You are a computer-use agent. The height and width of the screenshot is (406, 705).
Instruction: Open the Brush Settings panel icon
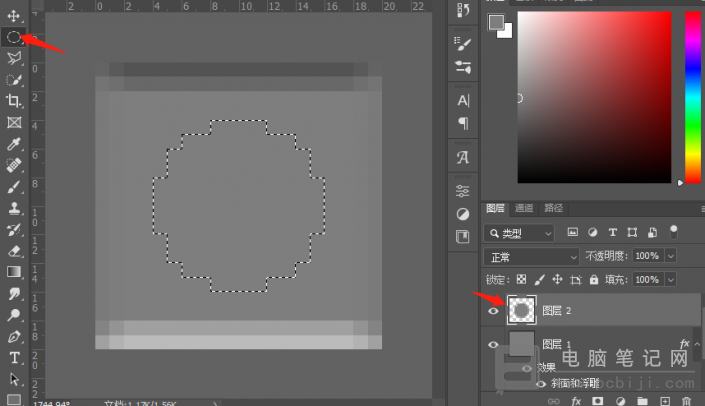pyautogui.click(x=463, y=67)
